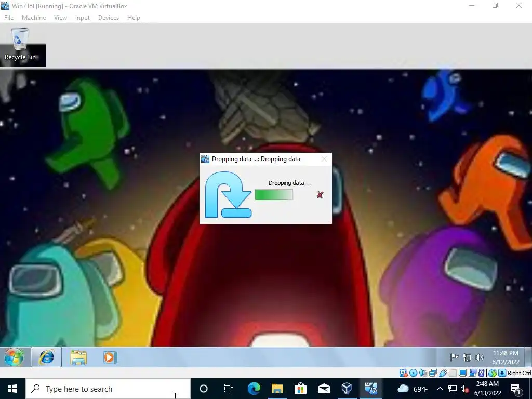Open the host notification center
Viewport: 532px width, 399px height.
click(x=515, y=389)
